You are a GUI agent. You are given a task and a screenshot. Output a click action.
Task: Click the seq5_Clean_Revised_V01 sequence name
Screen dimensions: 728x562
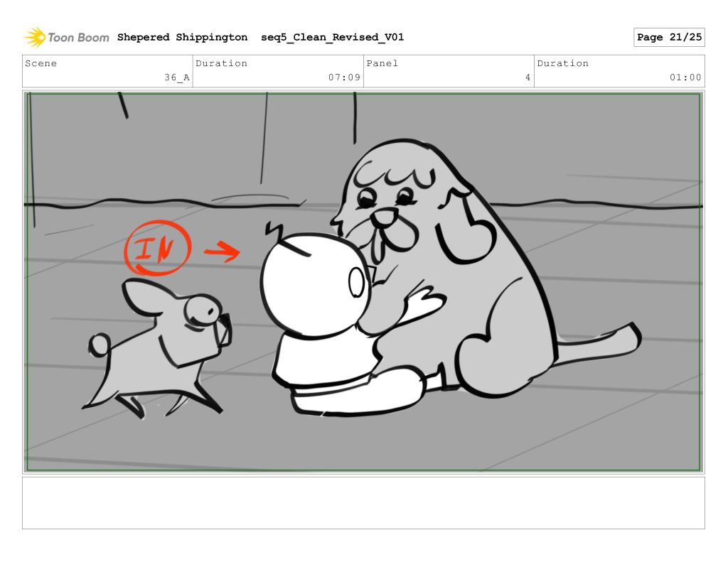coord(332,38)
